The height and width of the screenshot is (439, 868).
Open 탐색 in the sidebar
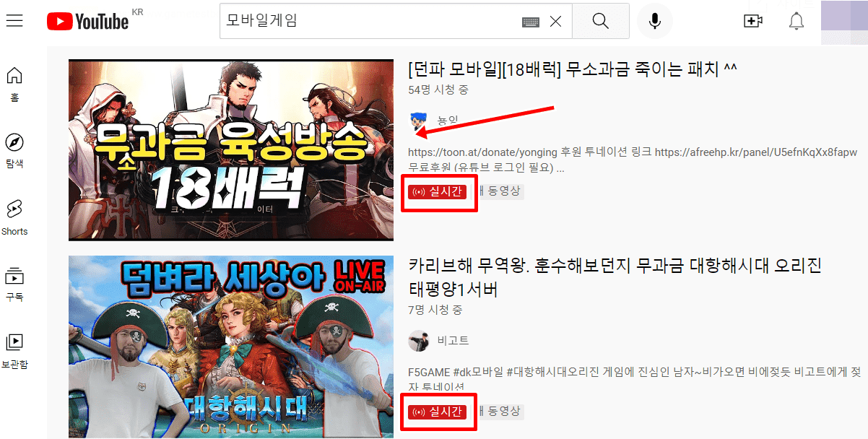click(14, 151)
